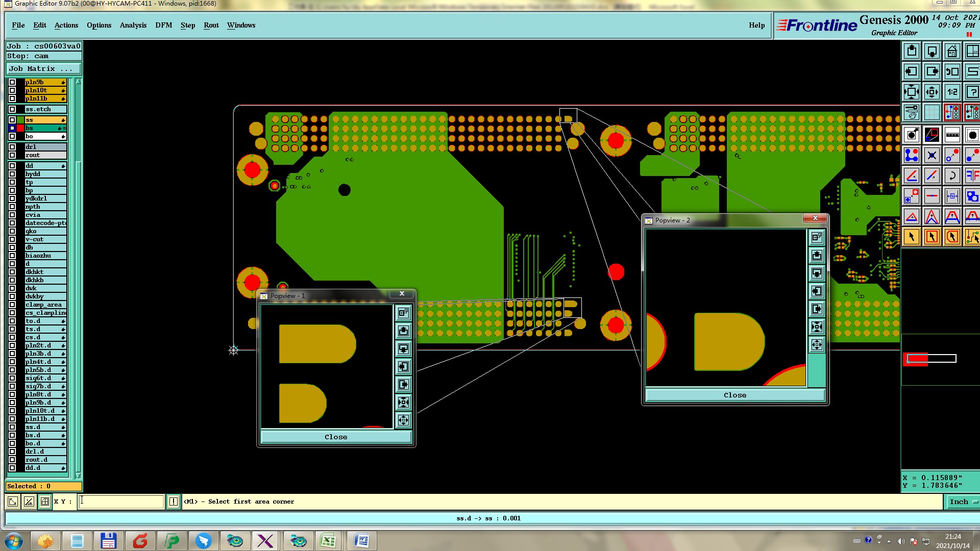Toggle the v-cut layer checkbox
This screenshot has height=551, width=980.
[12, 239]
